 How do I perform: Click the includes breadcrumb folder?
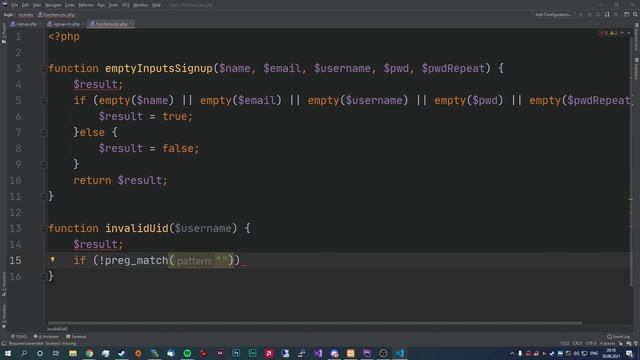coord(25,15)
